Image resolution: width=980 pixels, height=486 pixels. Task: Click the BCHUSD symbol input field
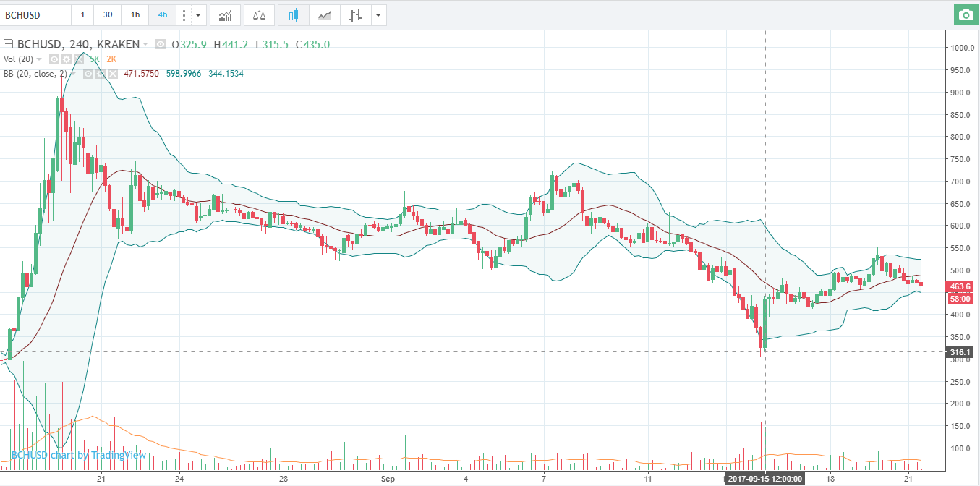tap(36, 14)
